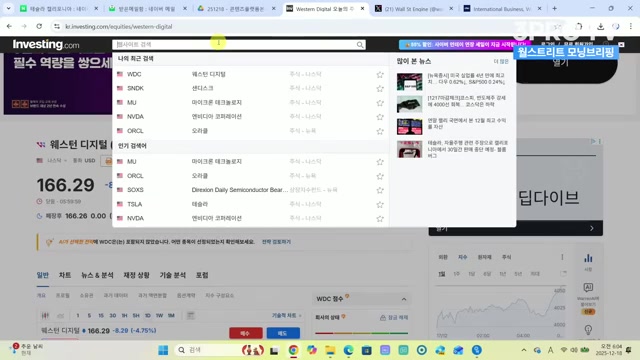Star MU in recent searches list
Viewport: 640px width, 360px height.
380,103
